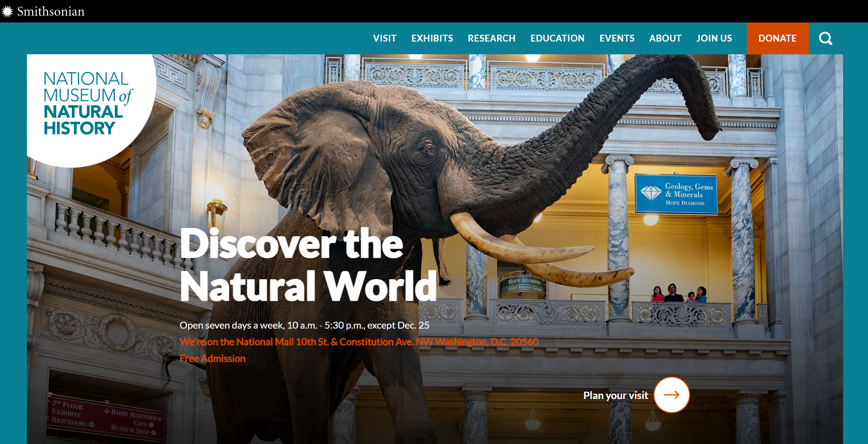
Task: Open the JOIN US menu
Action: click(714, 38)
